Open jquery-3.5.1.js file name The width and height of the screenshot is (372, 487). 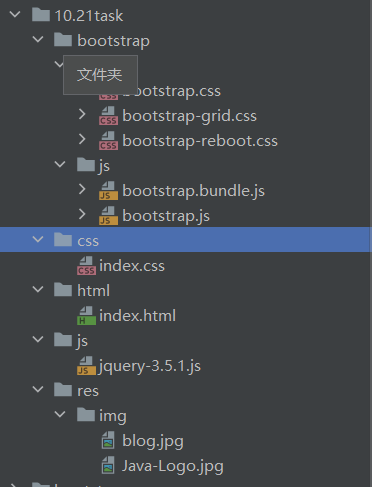click(149, 366)
